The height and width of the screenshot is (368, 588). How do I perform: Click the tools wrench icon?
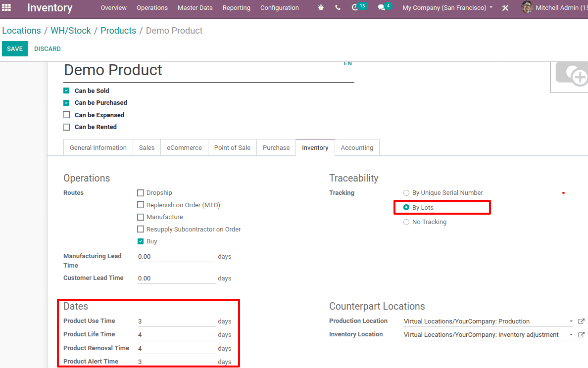click(x=505, y=7)
